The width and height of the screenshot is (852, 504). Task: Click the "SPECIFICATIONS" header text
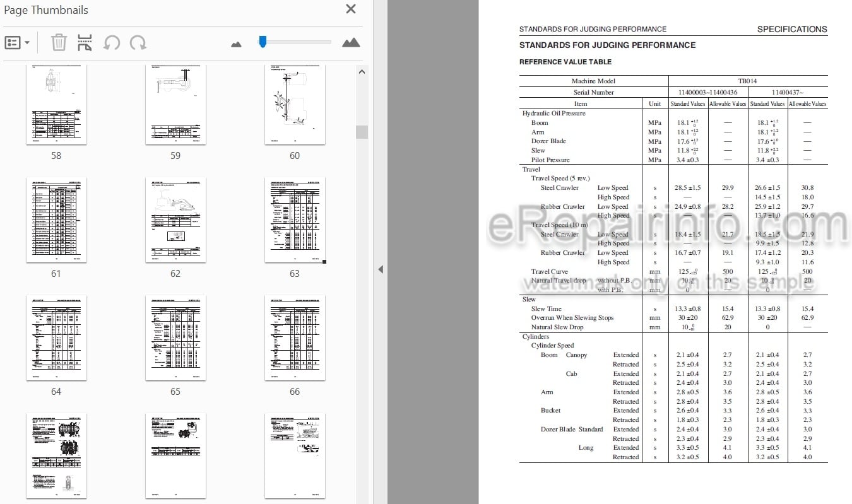pos(792,29)
